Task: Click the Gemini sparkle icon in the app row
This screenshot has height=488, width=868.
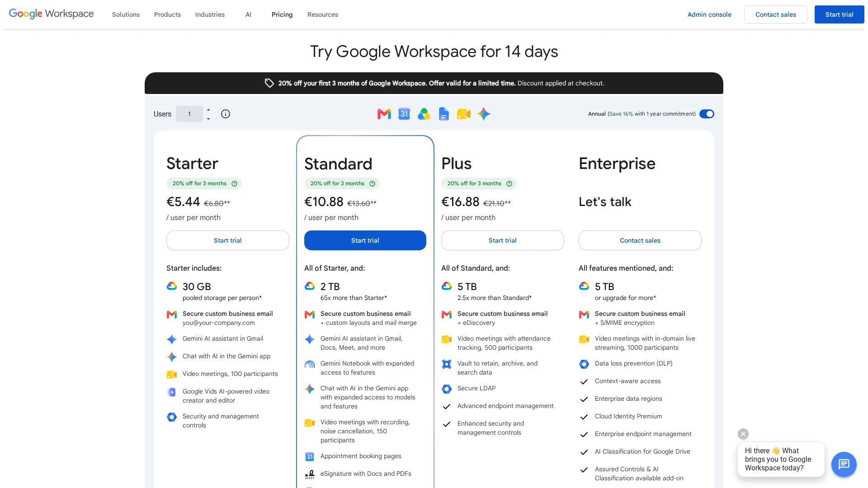Action: (x=484, y=114)
